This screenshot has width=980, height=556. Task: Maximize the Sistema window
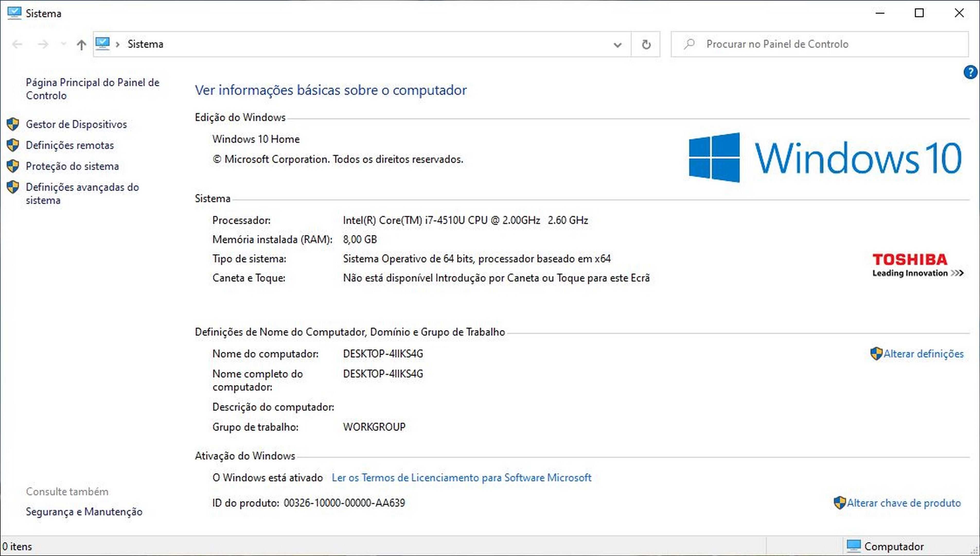919,13
